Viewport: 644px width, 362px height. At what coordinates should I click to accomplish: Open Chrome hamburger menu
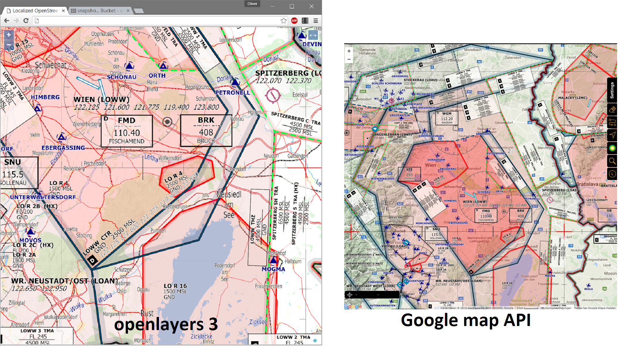316,20
